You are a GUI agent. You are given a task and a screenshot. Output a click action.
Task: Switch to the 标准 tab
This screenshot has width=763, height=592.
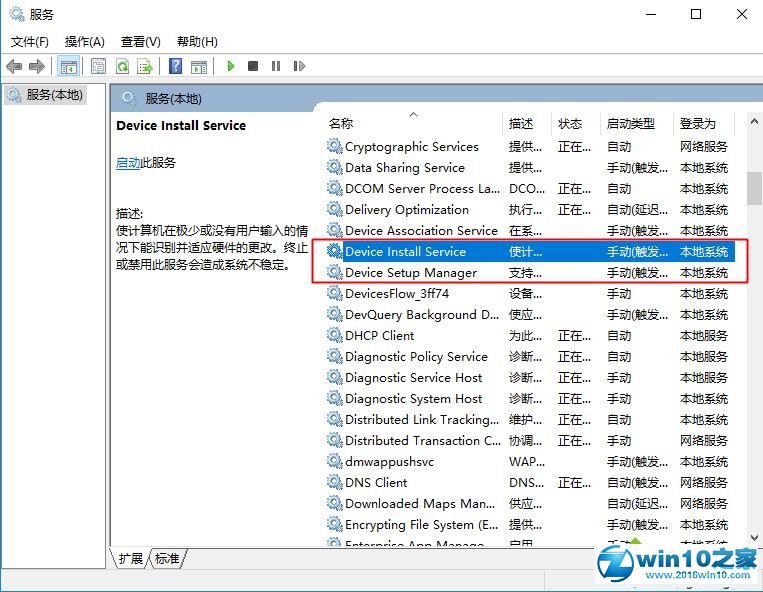click(168, 558)
